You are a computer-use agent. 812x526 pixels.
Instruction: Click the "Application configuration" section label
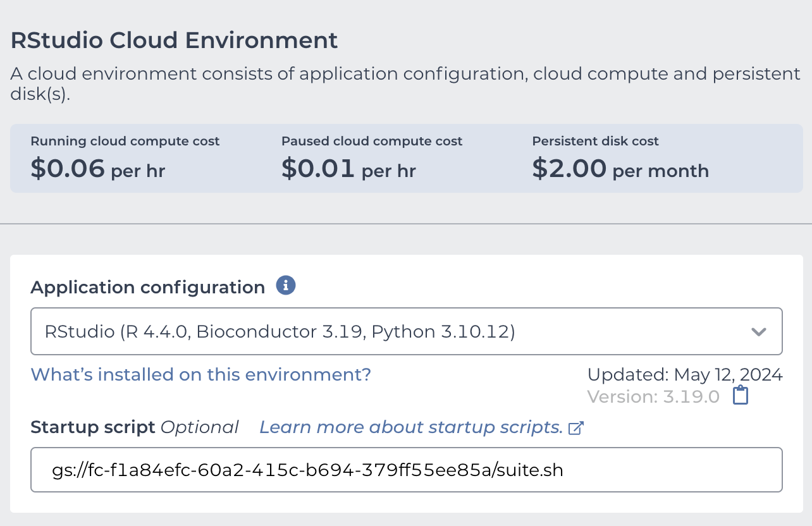pyautogui.click(x=148, y=287)
